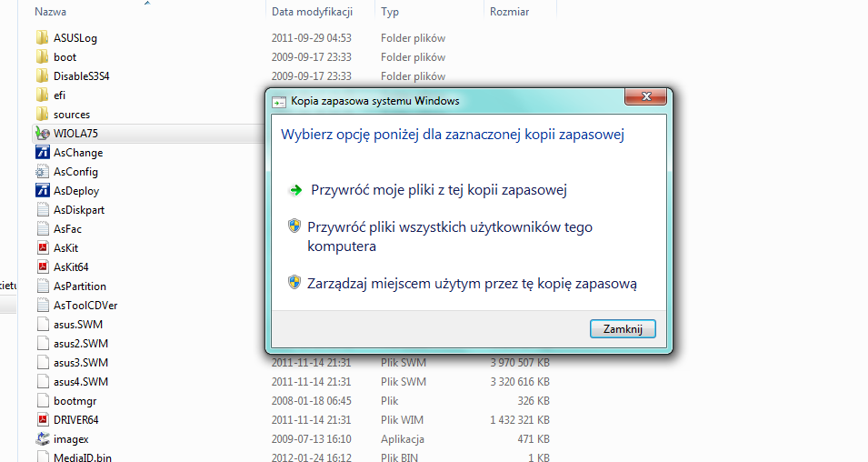Select the AsKit PDF icon
The image size is (868, 462).
pyautogui.click(x=42, y=248)
